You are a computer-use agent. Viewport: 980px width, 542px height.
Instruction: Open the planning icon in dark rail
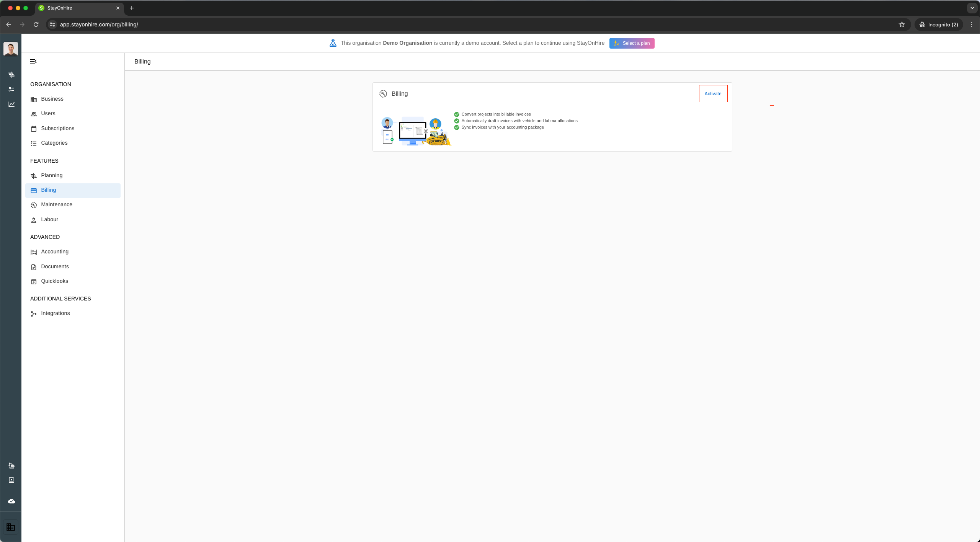(x=11, y=75)
